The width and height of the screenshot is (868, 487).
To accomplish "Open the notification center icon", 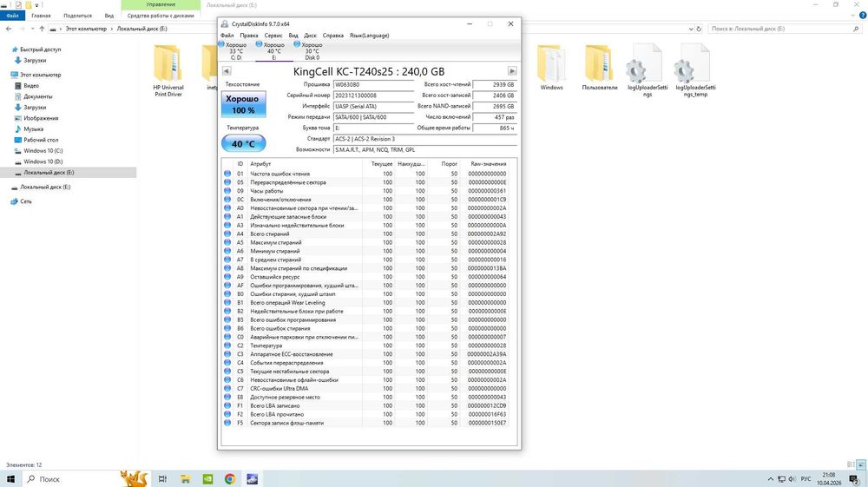I will [x=855, y=479].
